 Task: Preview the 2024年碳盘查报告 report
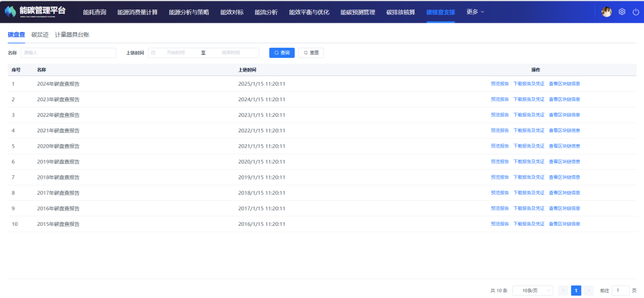500,83
